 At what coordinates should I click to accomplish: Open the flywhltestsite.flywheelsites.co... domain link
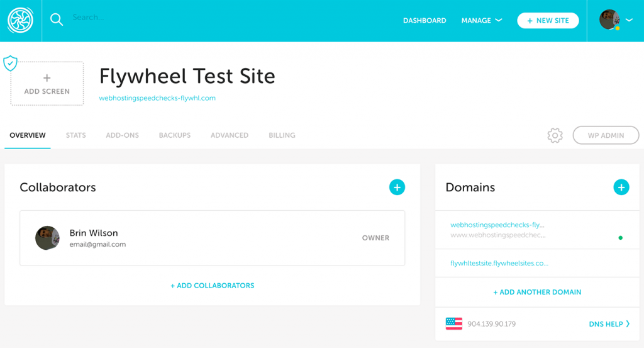click(499, 264)
